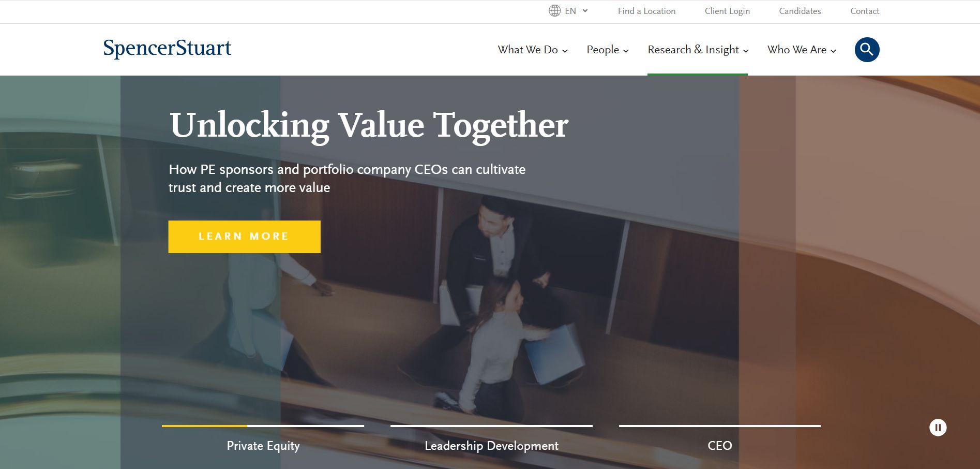This screenshot has height=469, width=980.
Task: Open the People dropdown menu
Action: click(608, 50)
